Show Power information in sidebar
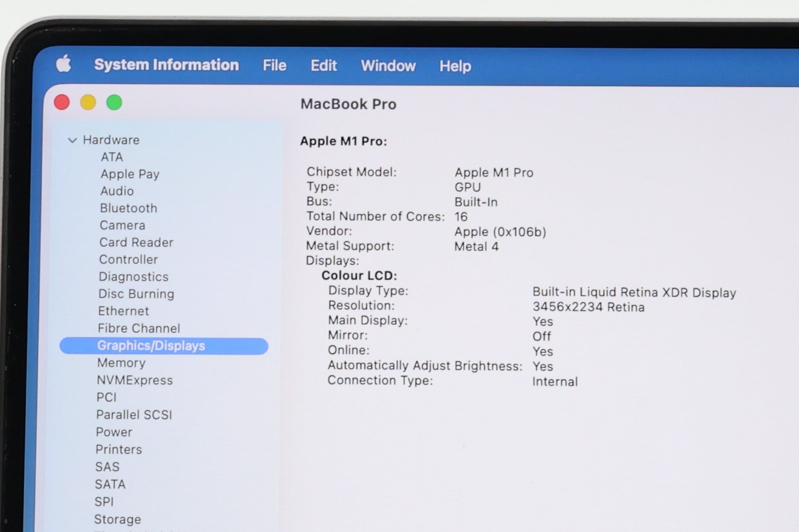The width and height of the screenshot is (799, 532). pyautogui.click(x=114, y=432)
